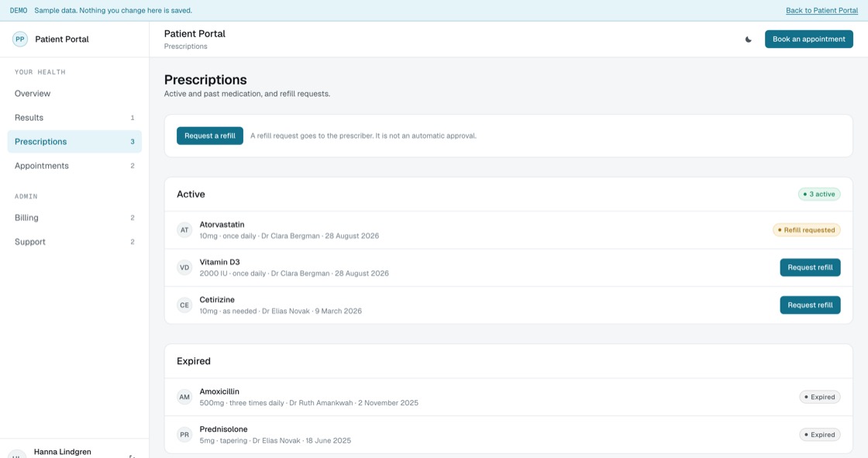Viewport: 868px width, 458px height.
Task: Click the Expired badge on Amoxicillin
Action: [x=820, y=397]
